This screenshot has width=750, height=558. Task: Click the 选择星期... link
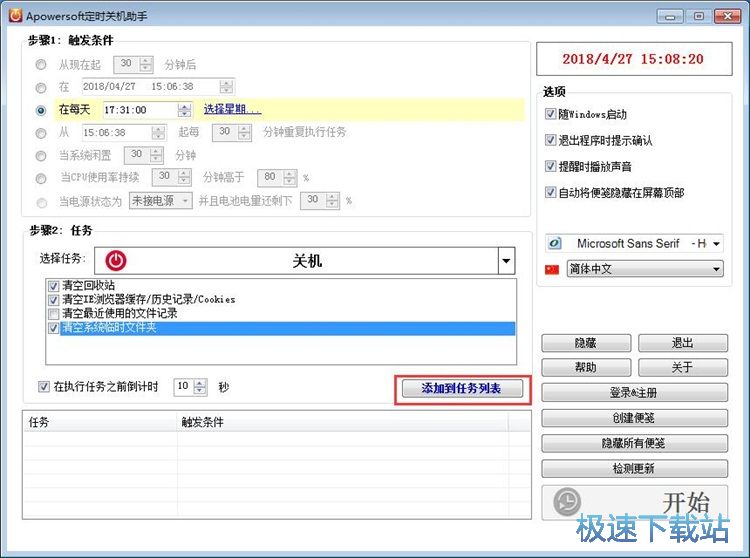pyautogui.click(x=232, y=109)
